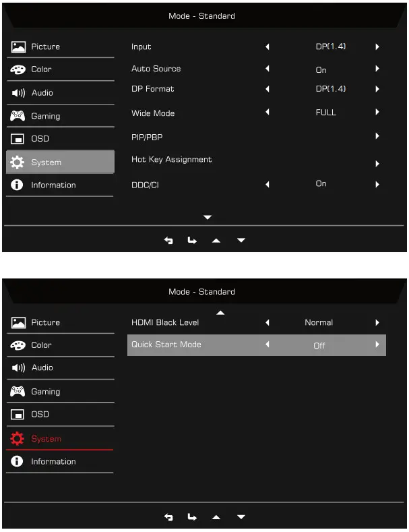Click the OSD icon in the bottom menu
The width and height of the screenshot is (409, 532).
click(x=18, y=415)
